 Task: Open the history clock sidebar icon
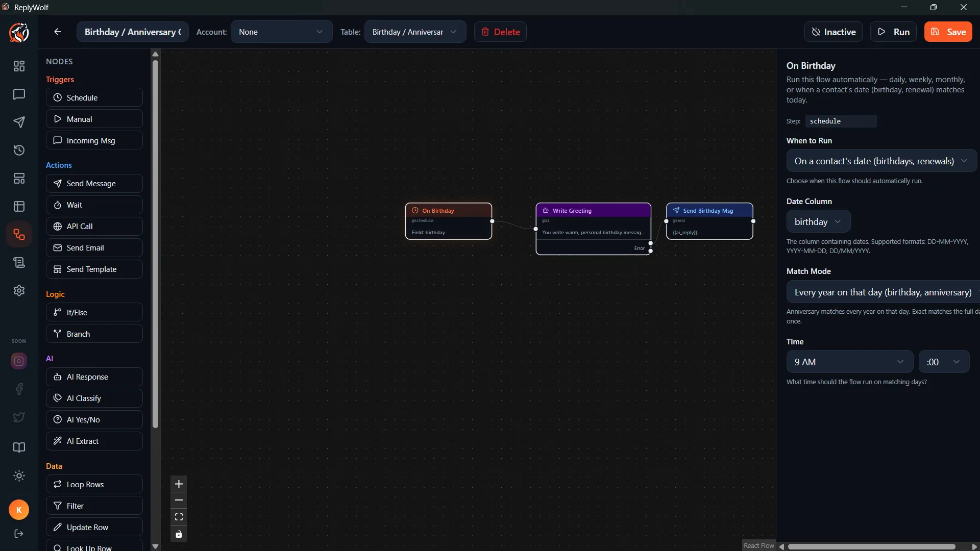(19, 151)
